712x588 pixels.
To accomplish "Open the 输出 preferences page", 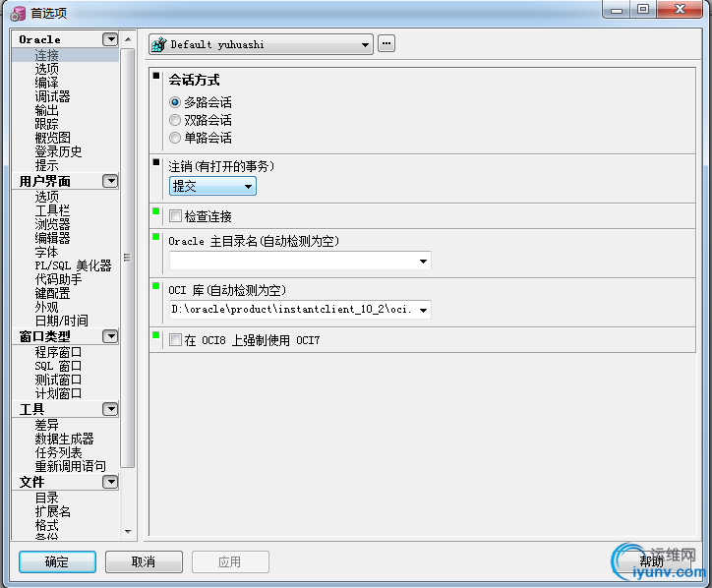I will point(47,110).
